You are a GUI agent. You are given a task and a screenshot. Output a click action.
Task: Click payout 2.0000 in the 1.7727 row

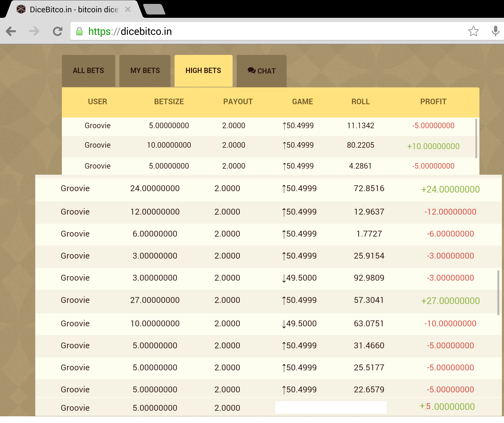pos(227,234)
